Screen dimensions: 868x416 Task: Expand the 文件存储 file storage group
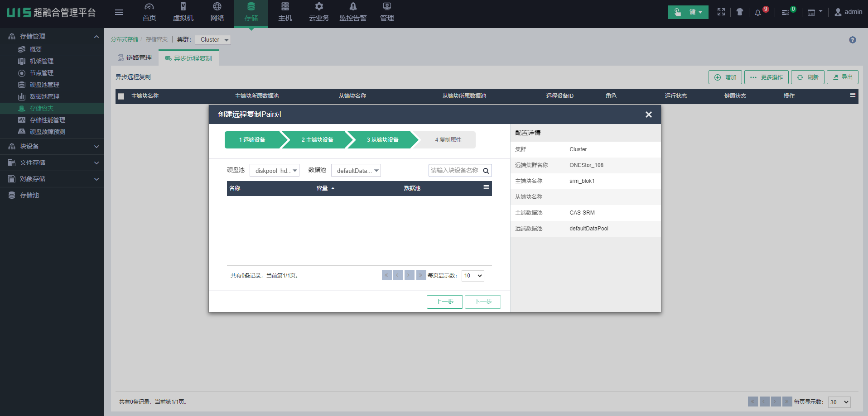point(52,163)
